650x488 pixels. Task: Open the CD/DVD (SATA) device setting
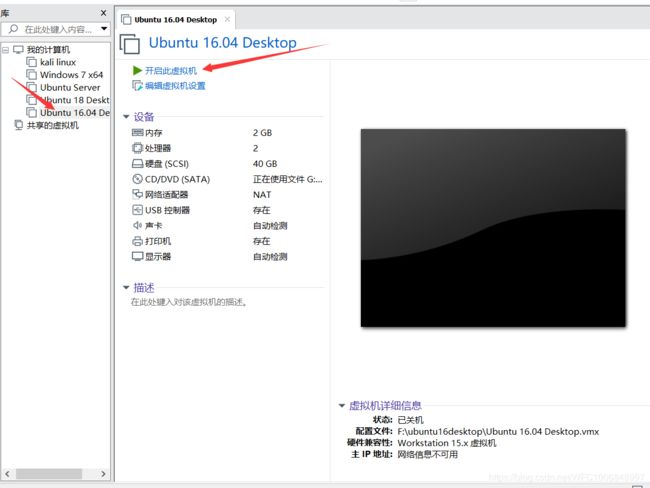coord(177,179)
